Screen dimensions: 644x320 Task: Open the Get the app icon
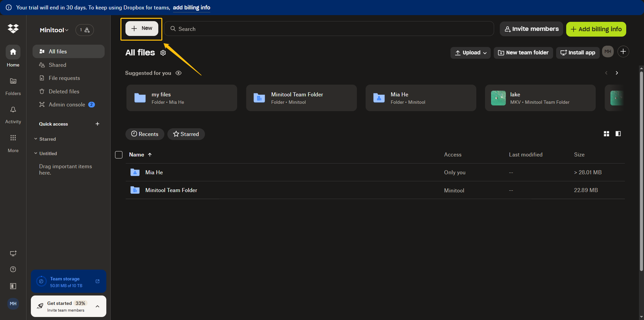13,254
